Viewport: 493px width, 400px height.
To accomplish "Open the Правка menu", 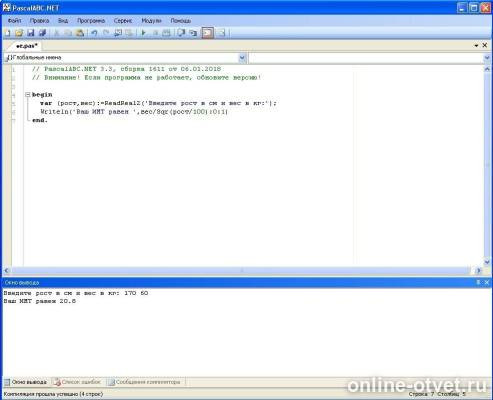I will (39, 21).
